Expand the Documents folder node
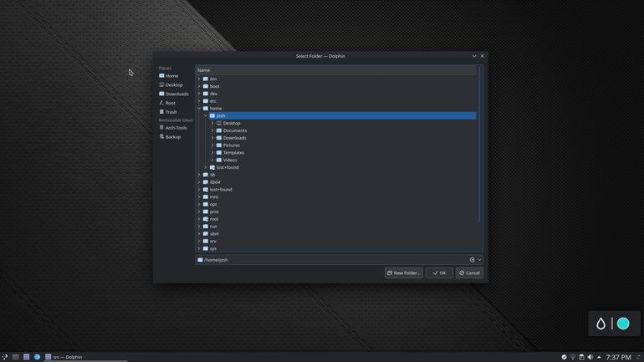This screenshot has width=644, height=362. coord(212,130)
